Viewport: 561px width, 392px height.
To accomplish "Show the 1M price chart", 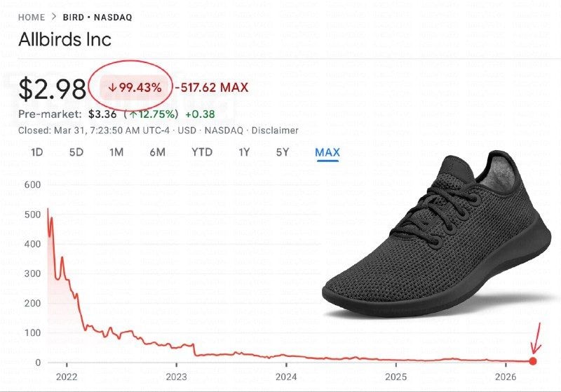I will click(116, 152).
